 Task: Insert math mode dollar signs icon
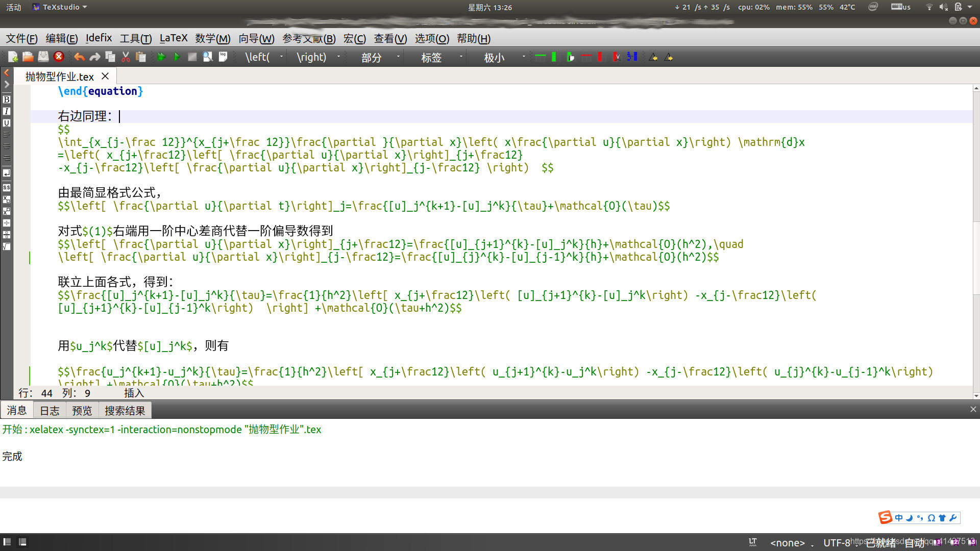pyautogui.click(x=7, y=188)
